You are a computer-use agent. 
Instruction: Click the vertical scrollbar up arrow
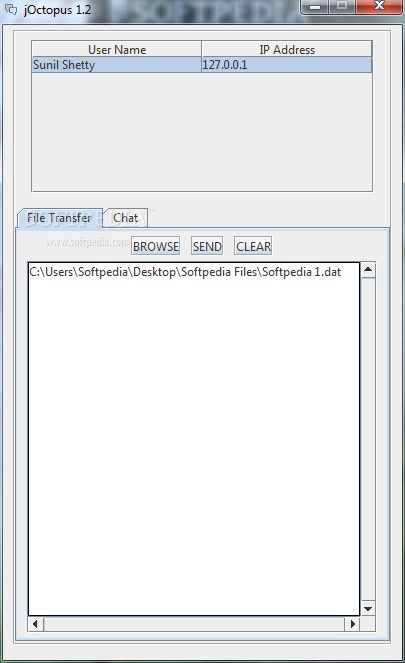[x=368, y=270]
